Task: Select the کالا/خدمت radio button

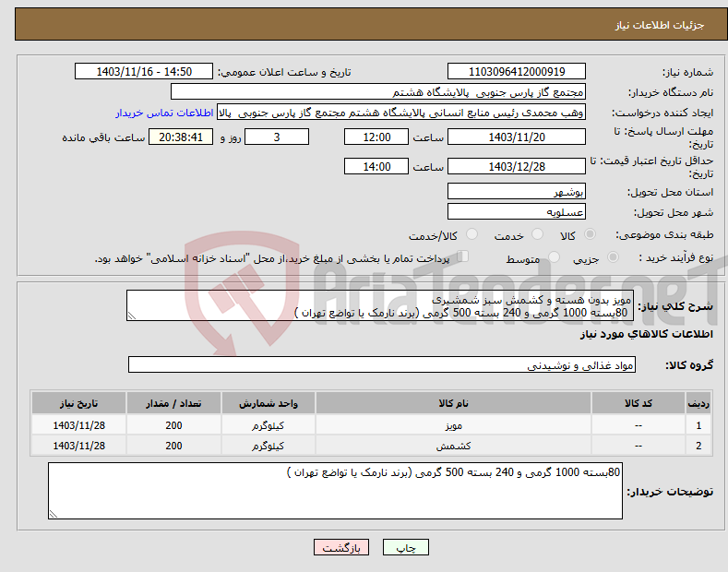Action: click(x=471, y=234)
